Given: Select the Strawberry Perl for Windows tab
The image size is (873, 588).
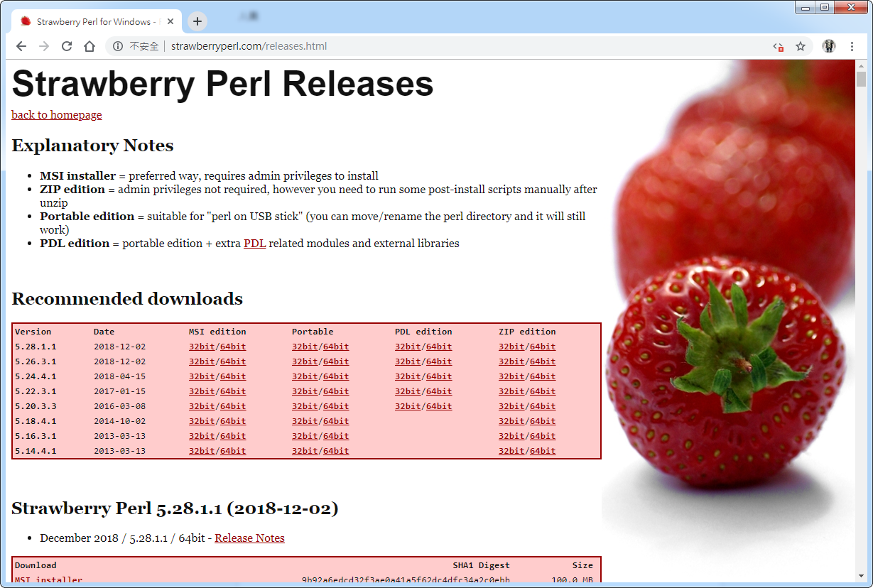Looking at the screenshot, I should click(x=92, y=21).
